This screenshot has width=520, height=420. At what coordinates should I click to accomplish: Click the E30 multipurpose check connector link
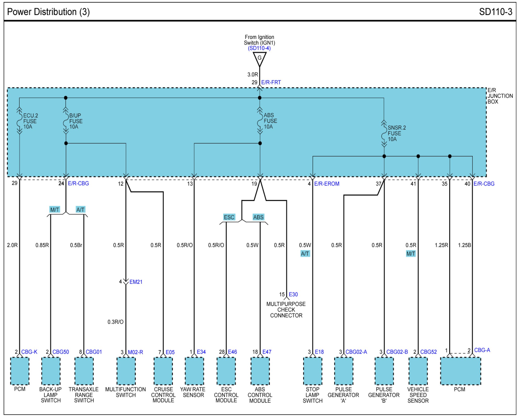coord(293,295)
